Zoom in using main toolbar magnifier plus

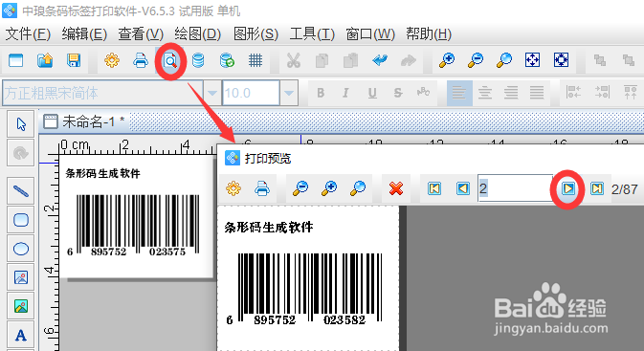pos(447,60)
